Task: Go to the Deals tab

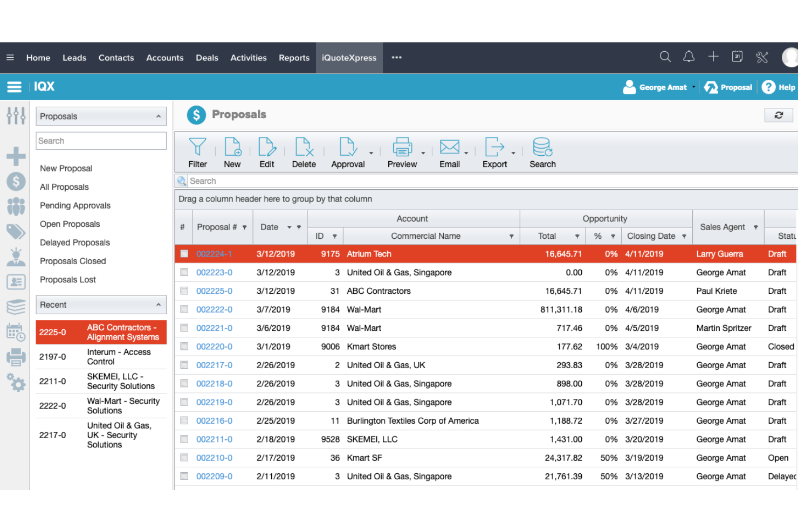Action: click(x=207, y=58)
